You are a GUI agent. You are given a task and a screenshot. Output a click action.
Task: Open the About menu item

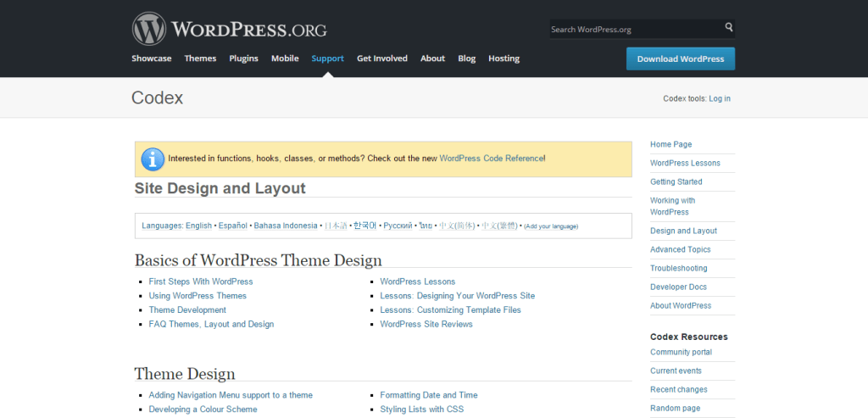433,59
